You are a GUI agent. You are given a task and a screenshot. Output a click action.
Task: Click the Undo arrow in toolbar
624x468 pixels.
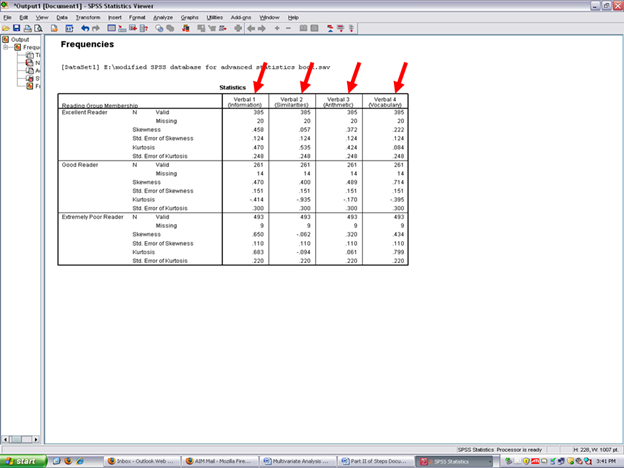pos(84,28)
